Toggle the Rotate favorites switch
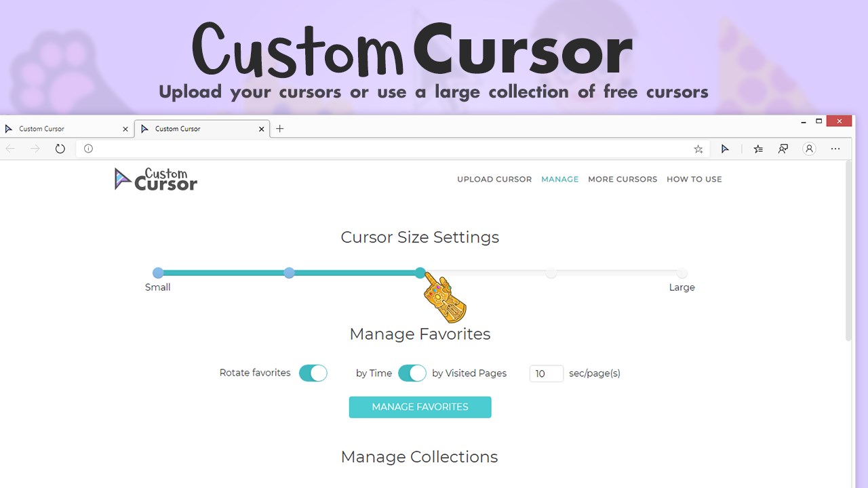 pos(313,373)
